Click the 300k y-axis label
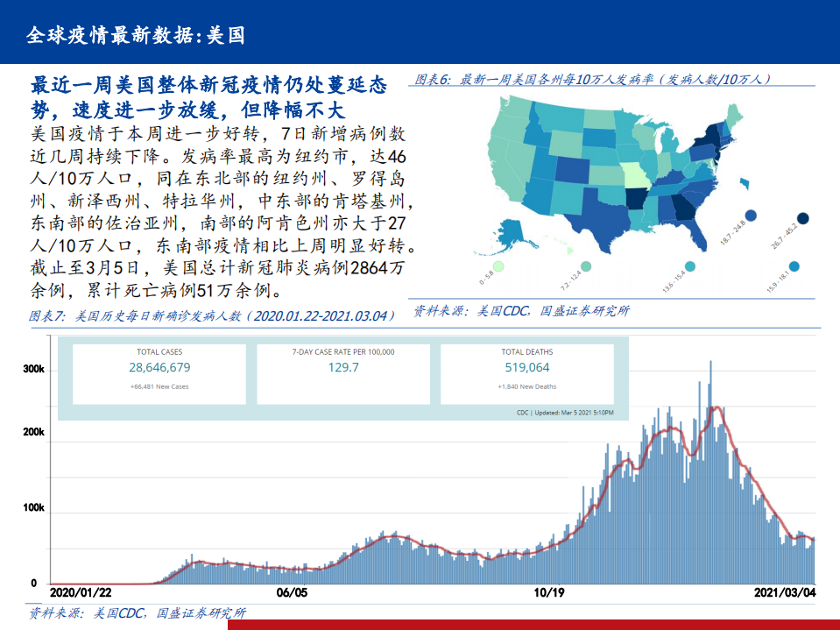This screenshot has height=630, width=840. point(33,371)
